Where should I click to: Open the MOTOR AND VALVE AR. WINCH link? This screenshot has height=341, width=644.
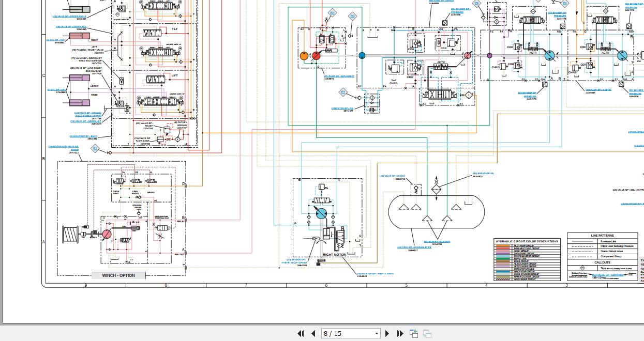[64, 148]
